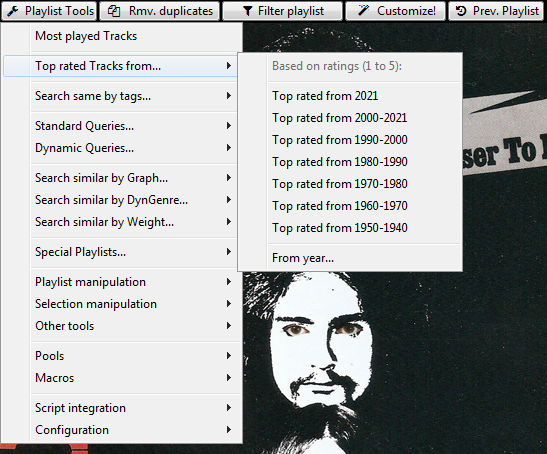Expand the Search same by tags submenu arrow
Viewport: 547px width, 454px height.
tap(228, 96)
